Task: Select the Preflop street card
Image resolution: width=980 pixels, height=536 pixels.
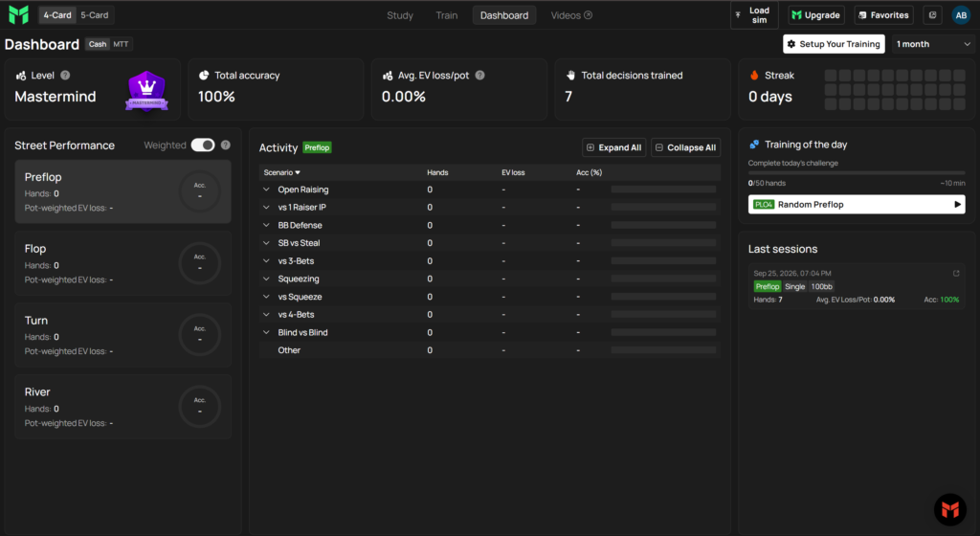Action: (x=123, y=191)
